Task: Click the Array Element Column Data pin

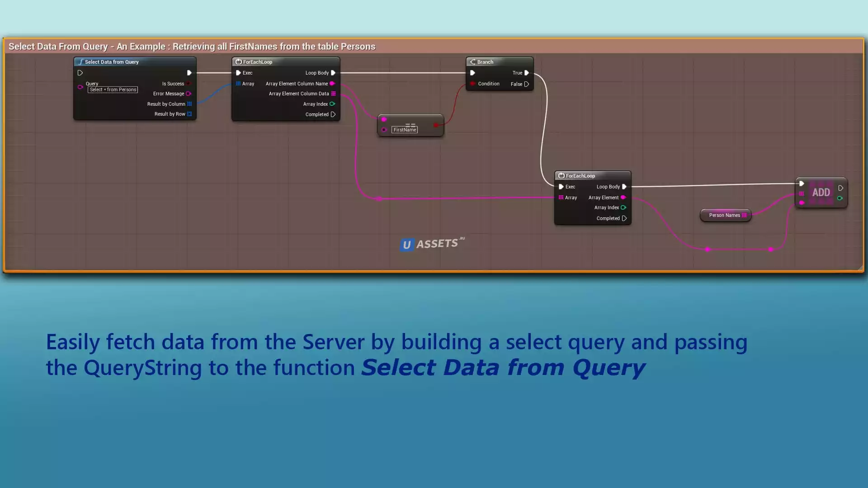Action: pos(334,94)
